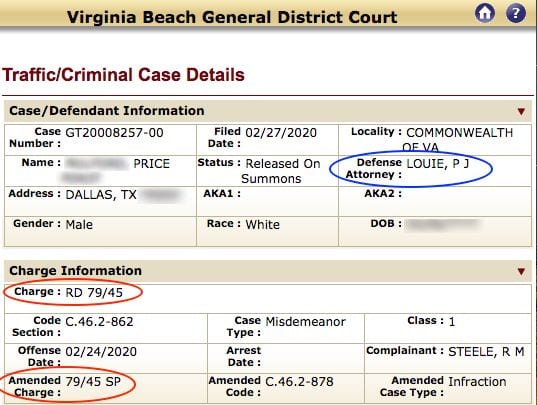Click the Amended Charge 79/45 SP
The width and height of the screenshot is (537, 405).
click(x=93, y=381)
